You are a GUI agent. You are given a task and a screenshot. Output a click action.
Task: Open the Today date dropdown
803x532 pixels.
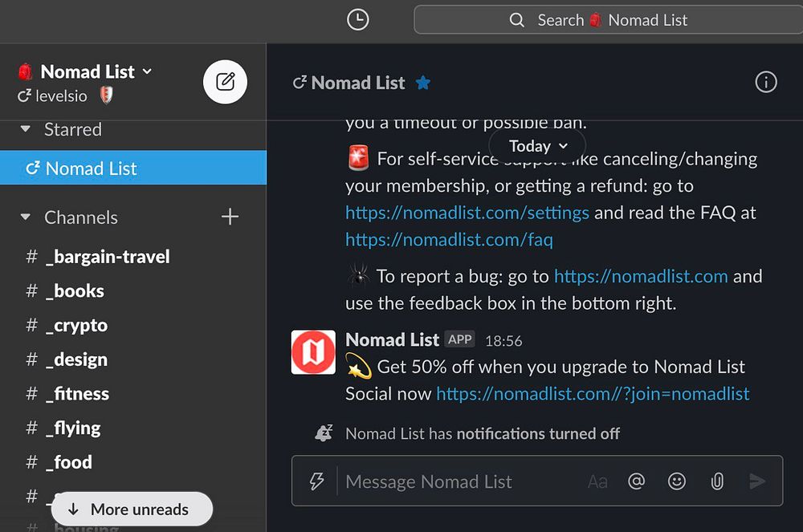[x=538, y=146]
